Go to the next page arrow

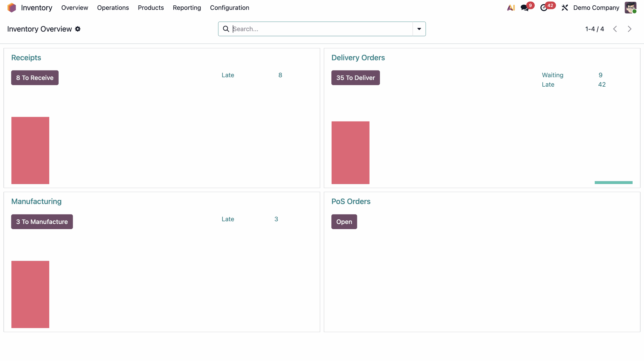point(630,29)
